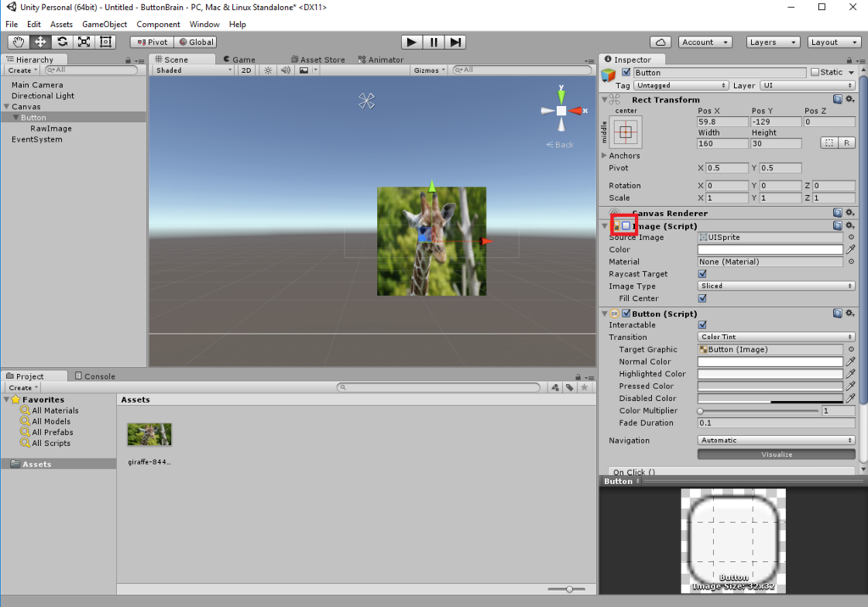Image resolution: width=868 pixels, height=607 pixels.
Task: Enable the Image (Script) component checkbox
Action: point(626,226)
